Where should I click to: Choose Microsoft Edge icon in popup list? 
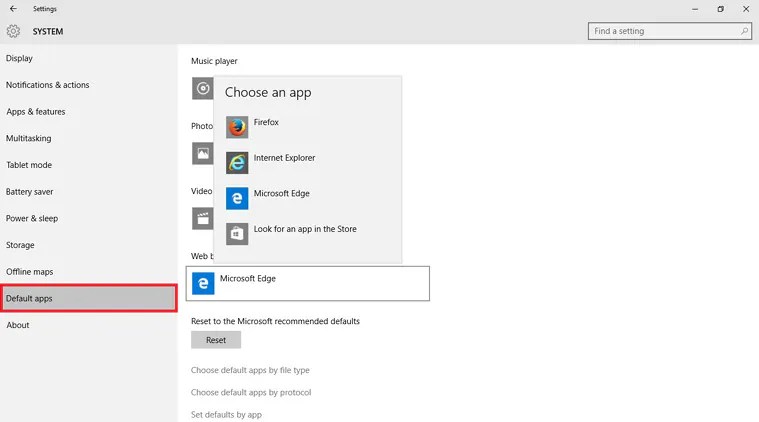click(237, 198)
